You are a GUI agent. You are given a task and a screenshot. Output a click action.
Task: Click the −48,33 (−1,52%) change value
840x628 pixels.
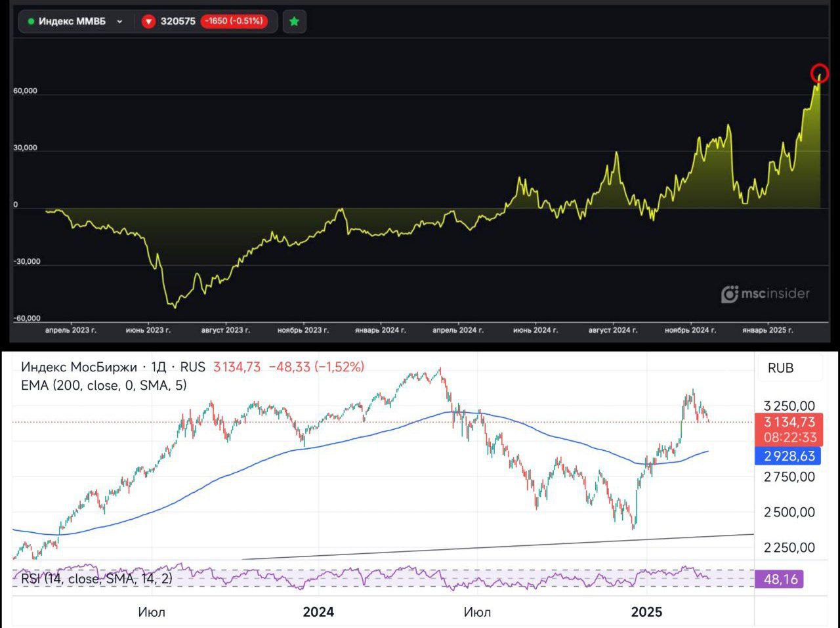316,367
